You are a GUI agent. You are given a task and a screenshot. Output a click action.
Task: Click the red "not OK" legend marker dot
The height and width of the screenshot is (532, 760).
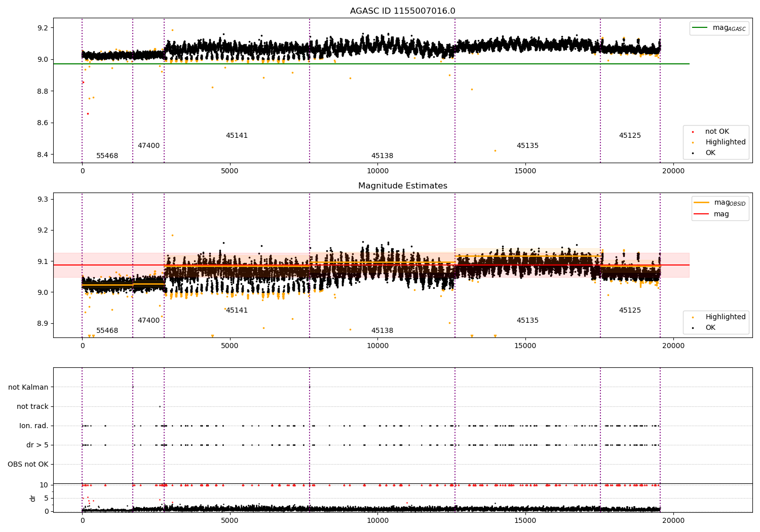(x=693, y=132)
